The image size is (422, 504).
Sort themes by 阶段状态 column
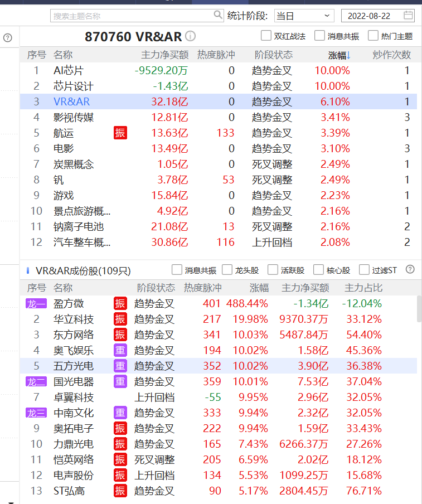(x=274, y=55)
